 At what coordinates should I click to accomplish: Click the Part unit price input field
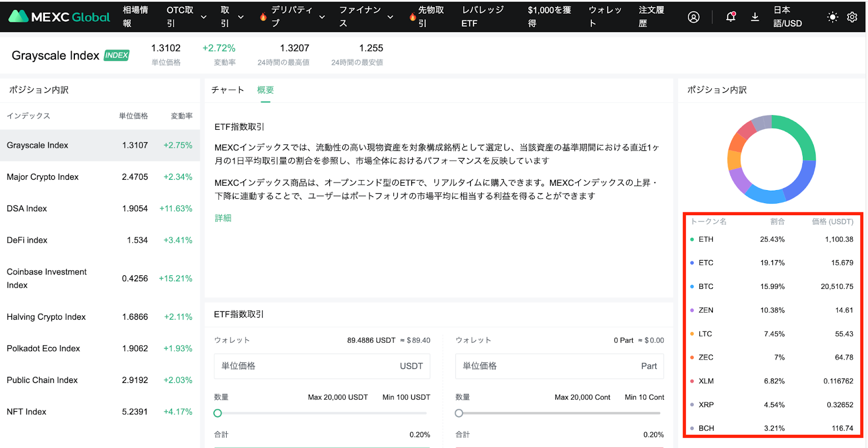559,366
